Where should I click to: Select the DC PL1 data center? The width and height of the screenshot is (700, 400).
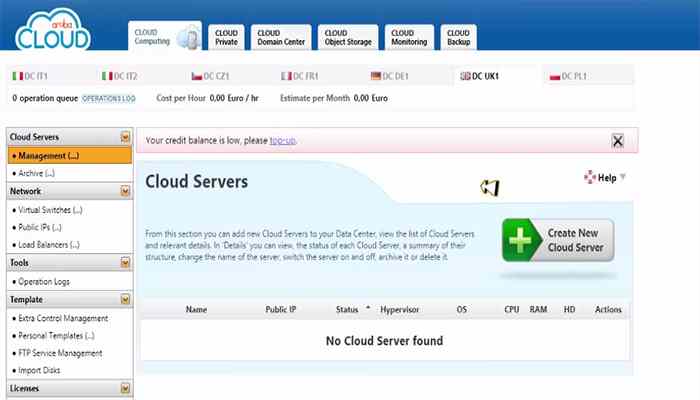click(x=568, y=76)
